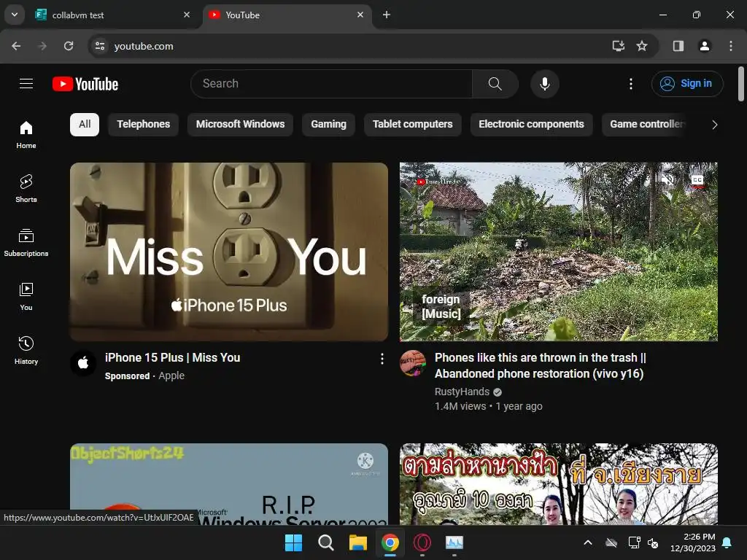Open Chrome side panel

coord(678,46)
